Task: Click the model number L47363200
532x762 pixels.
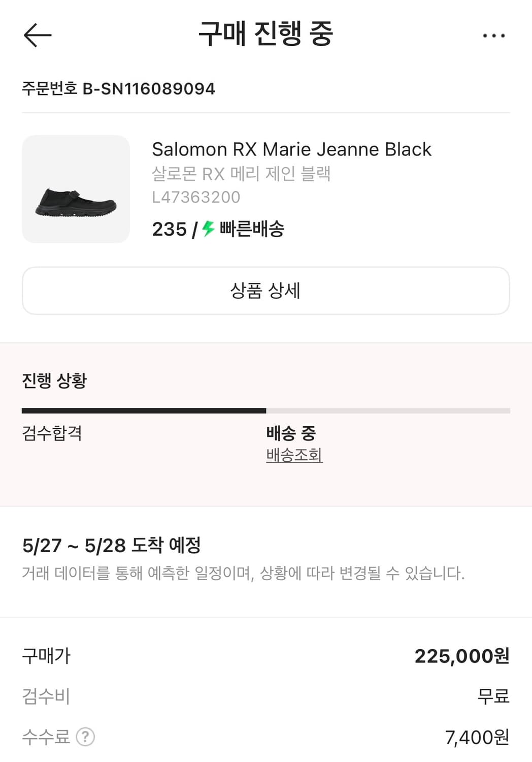Action: [196, 197]
